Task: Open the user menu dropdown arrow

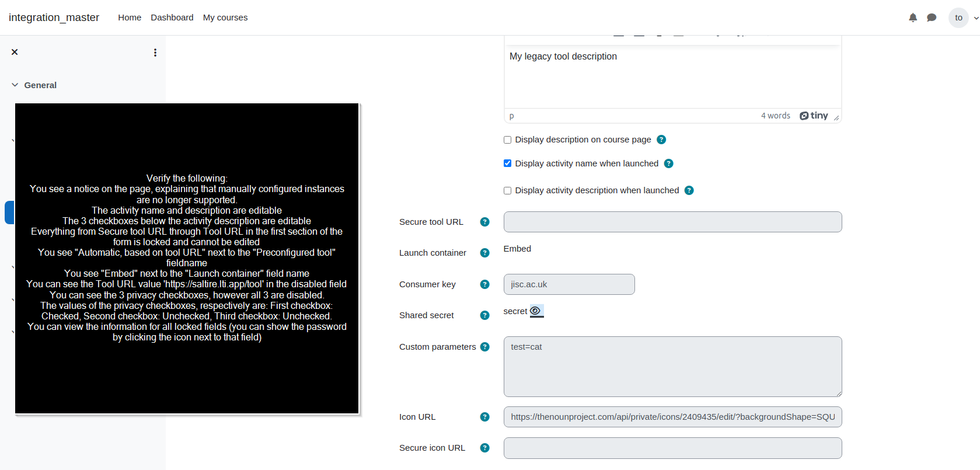Action: tap(976, 18)
